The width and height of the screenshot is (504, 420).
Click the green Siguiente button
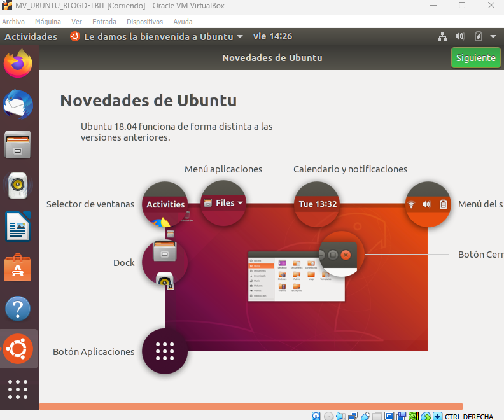click(x=476, y=58)
